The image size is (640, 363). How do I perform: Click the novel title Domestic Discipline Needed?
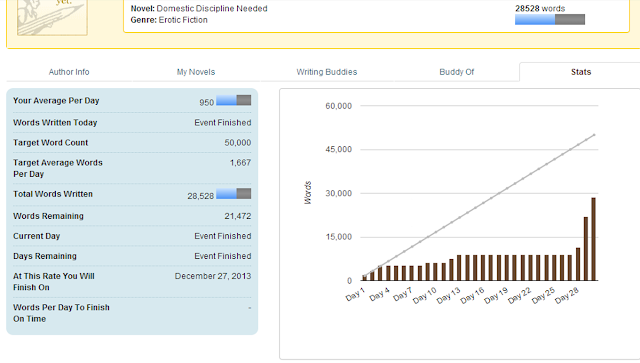pyautogui.click(x=212, y=9)
